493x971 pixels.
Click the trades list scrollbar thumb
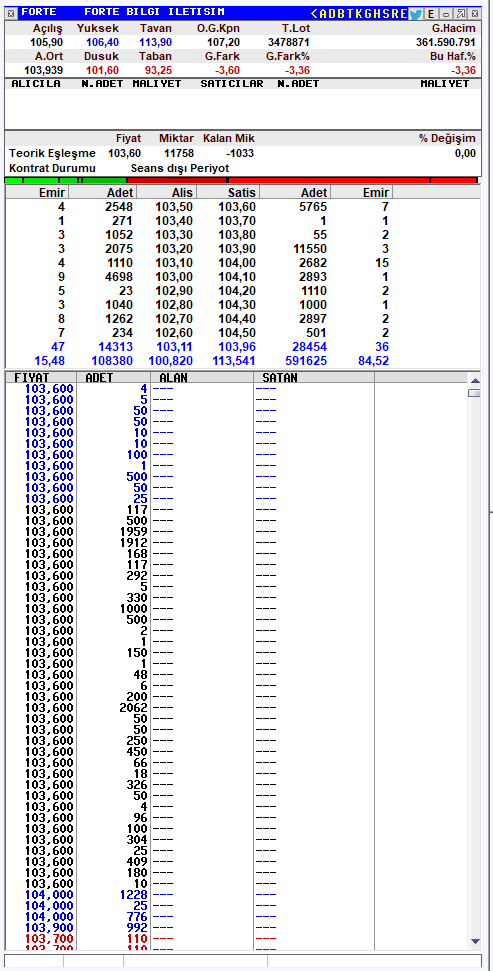(474, 393)
